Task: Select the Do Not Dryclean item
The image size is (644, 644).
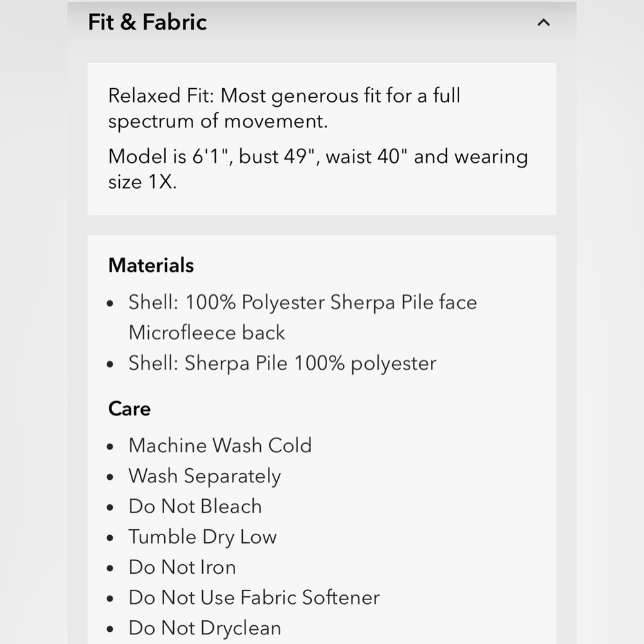Action: (205, 629)
